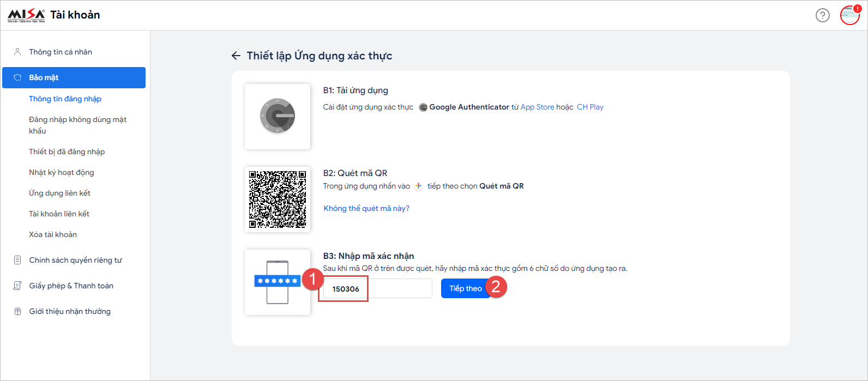Open Nhật ký hoạt động page
Image resolution: width=868 pixels, height=381 pixels.
[61, 172]
